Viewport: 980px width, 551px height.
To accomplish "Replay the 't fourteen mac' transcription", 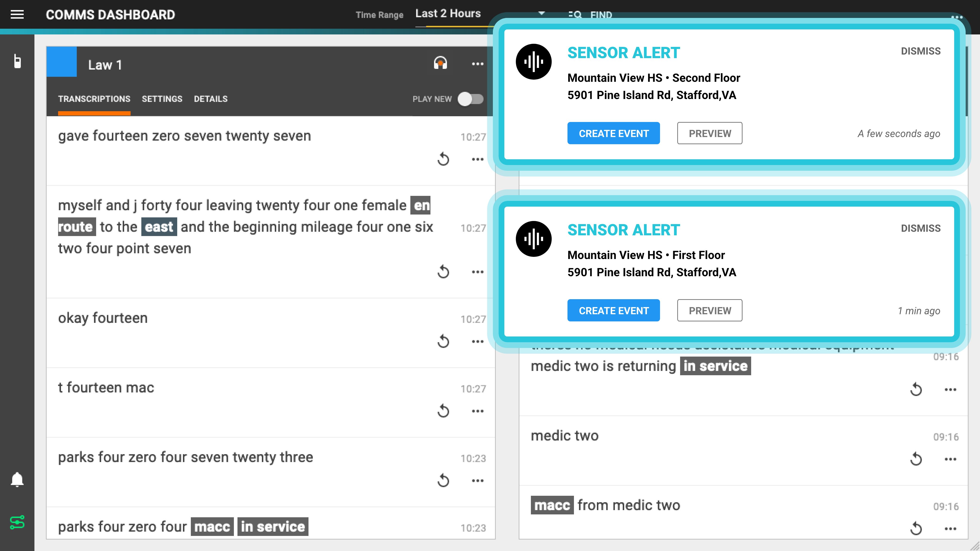I will (443, 411).
